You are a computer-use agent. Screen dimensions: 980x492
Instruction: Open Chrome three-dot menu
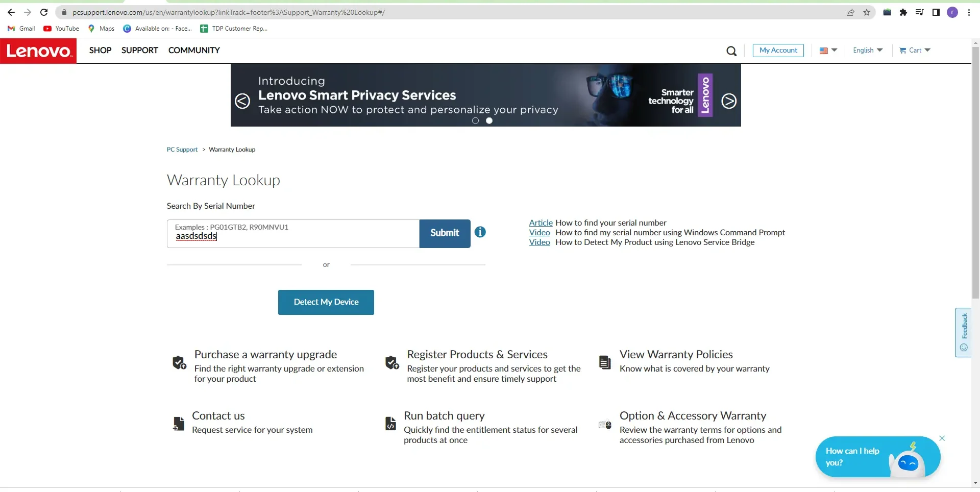pyautogui.click(x=969, y=12)
